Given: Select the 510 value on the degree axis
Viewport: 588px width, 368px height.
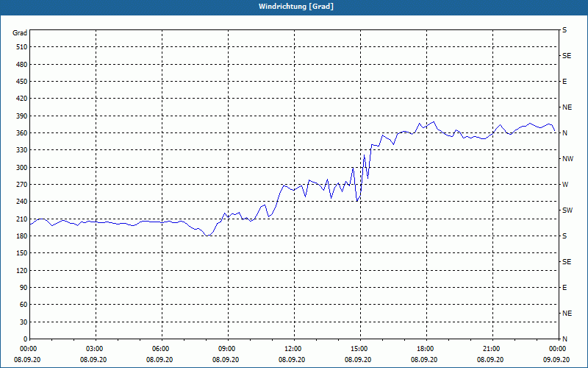Looking at the screenshot, I should (22, 47).
